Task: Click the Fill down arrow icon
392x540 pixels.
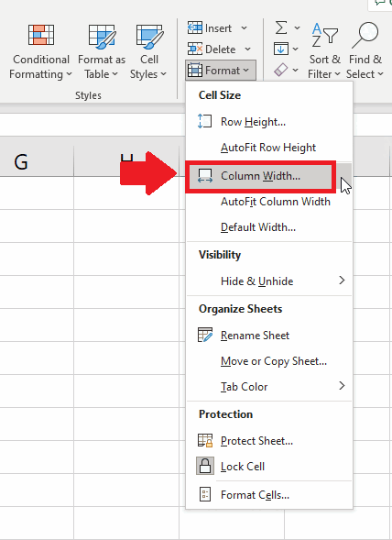Action: (281, 49)
